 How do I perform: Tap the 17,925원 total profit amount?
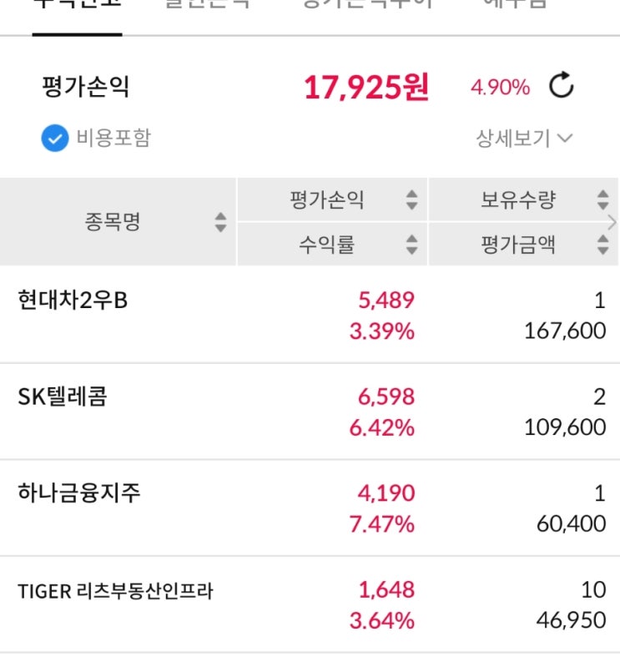(x=365, y=87)
